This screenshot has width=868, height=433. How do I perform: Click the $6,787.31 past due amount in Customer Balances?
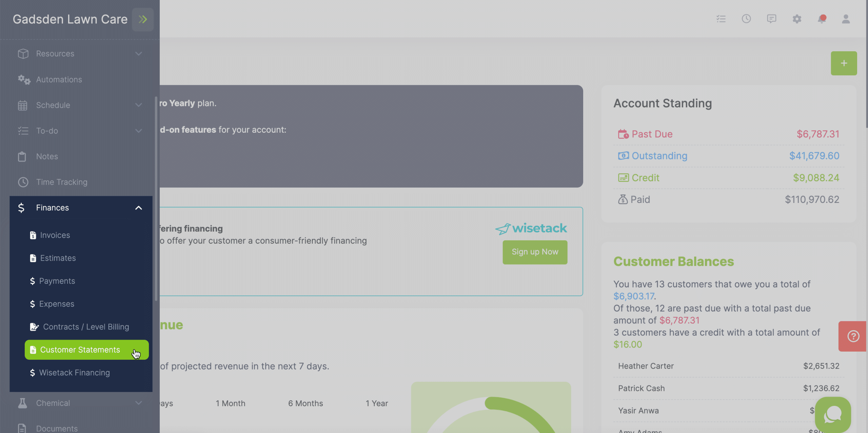point(679,320)
